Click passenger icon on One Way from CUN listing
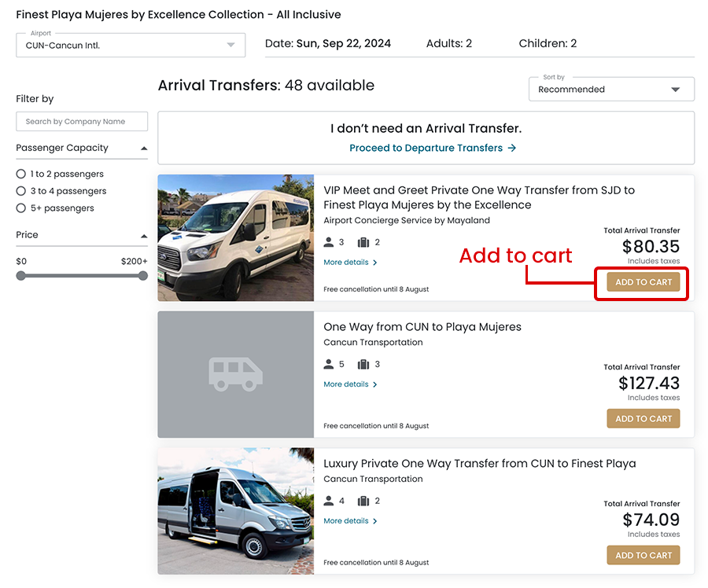Screen dimensions: 708x588 tap(329, 364)
